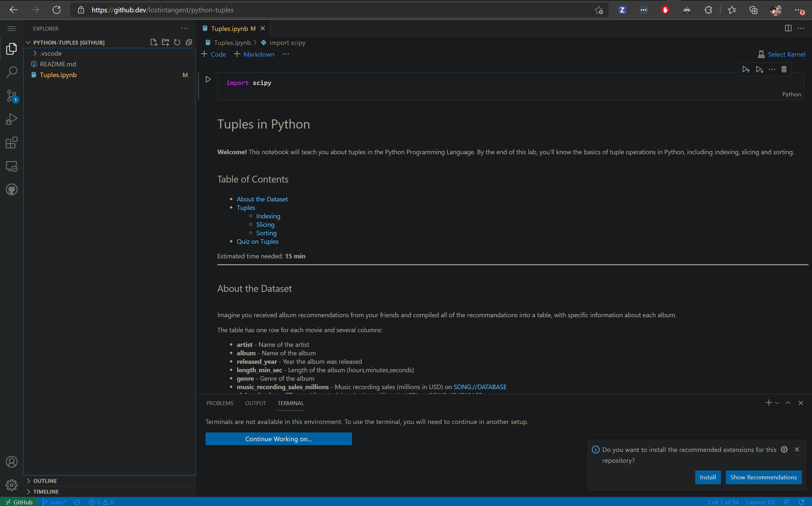Screen dimensions: 812x506
Task: Open the Run and Debug view
Action: 11,119
